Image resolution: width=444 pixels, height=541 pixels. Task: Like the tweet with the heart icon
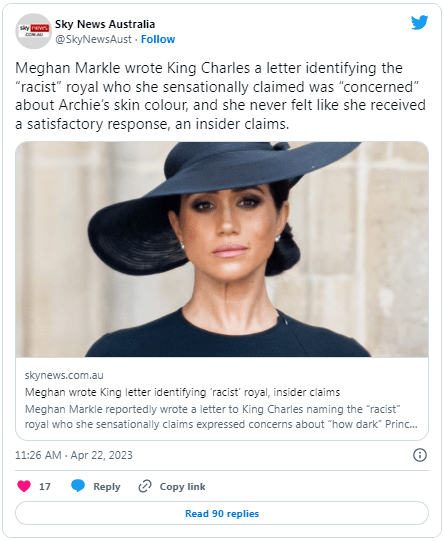pyautogui.click(x=24, y=486)
